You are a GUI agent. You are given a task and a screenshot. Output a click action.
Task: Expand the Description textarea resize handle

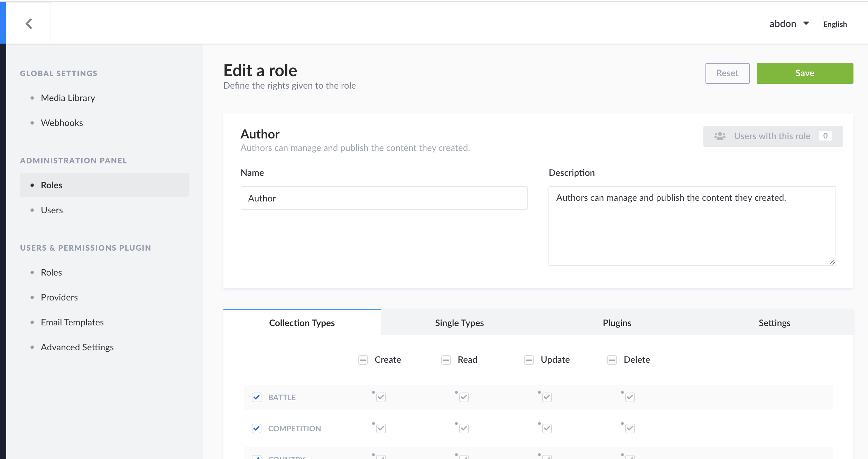(x=832, y=262)
